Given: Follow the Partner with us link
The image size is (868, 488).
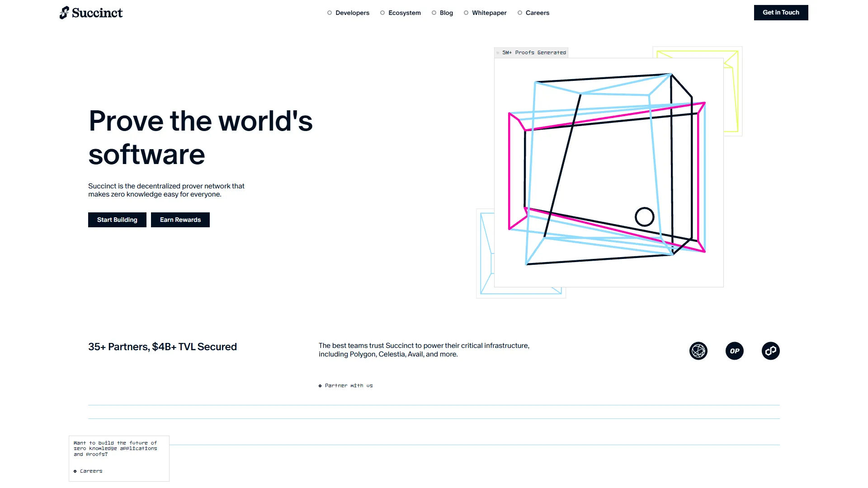Looking at the screenshot, I should 348,385.
